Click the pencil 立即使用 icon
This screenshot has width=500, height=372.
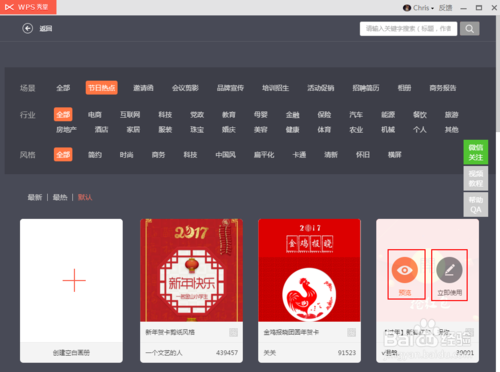[449, 270]
